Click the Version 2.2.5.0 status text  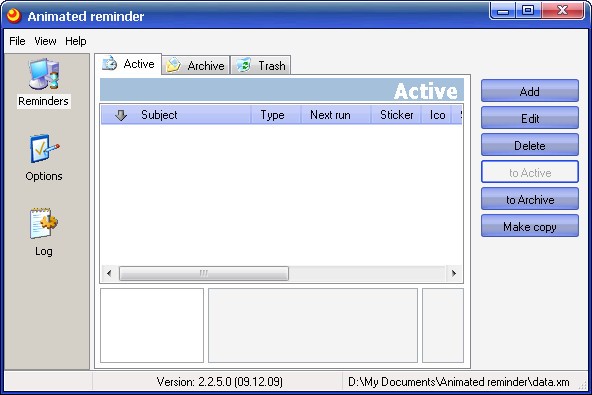point(219,382)
